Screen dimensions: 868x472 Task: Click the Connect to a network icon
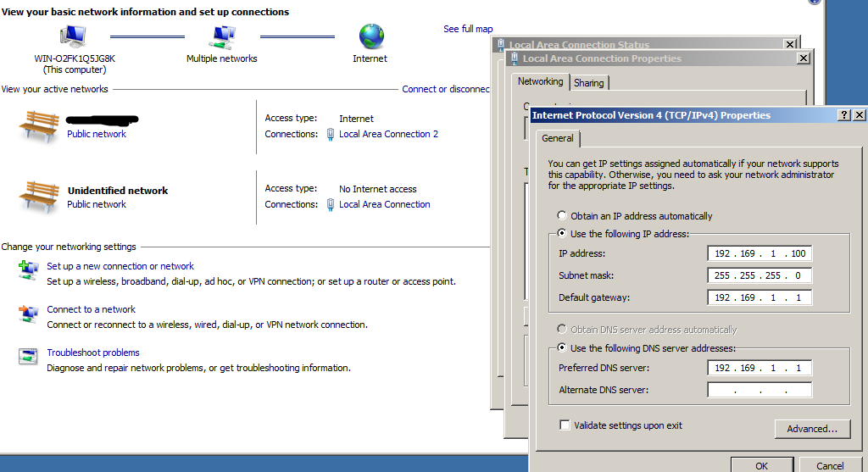pyautogui.click(x=28, y=314)
